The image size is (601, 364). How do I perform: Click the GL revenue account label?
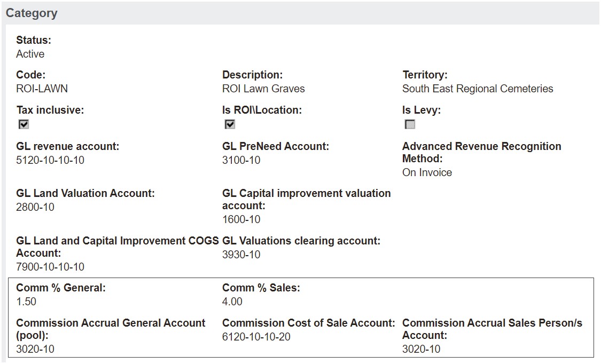tap(68, 147)
